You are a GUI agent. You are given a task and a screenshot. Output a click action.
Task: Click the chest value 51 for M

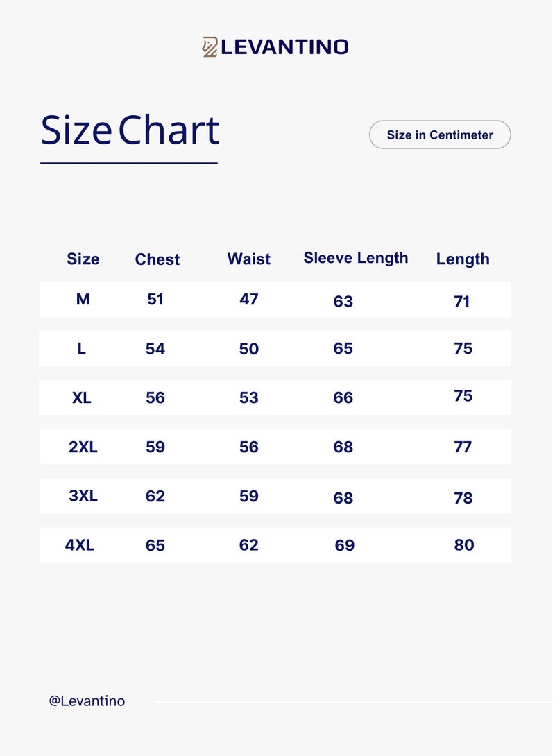tap(155, 300)
